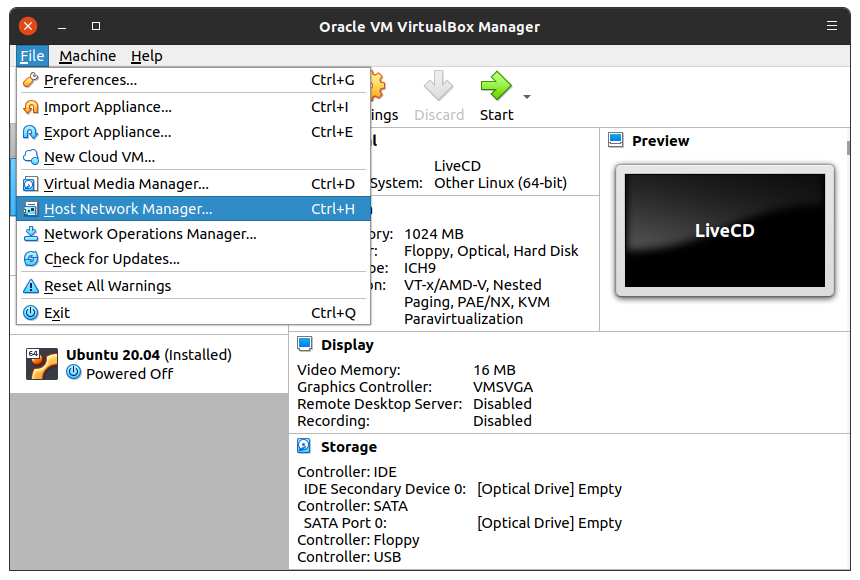Select Exit from the File menu
This screenshot has height=580, width=860.
[x=57, y=313]
